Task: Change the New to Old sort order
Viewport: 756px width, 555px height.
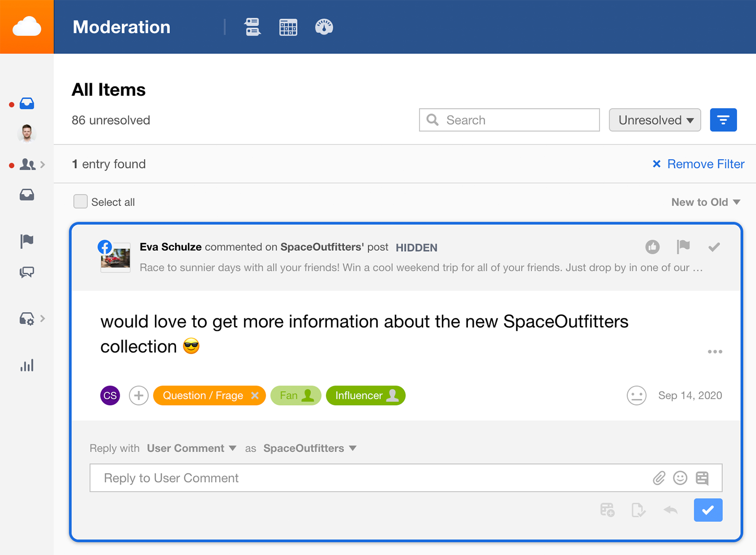Action: pyautogui.click(x=706, y=202)
